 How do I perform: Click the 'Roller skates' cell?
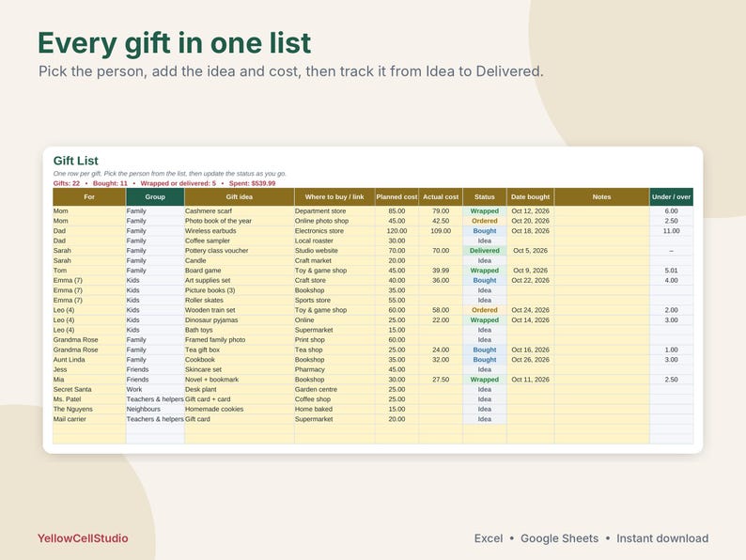[x=240, y=301]
